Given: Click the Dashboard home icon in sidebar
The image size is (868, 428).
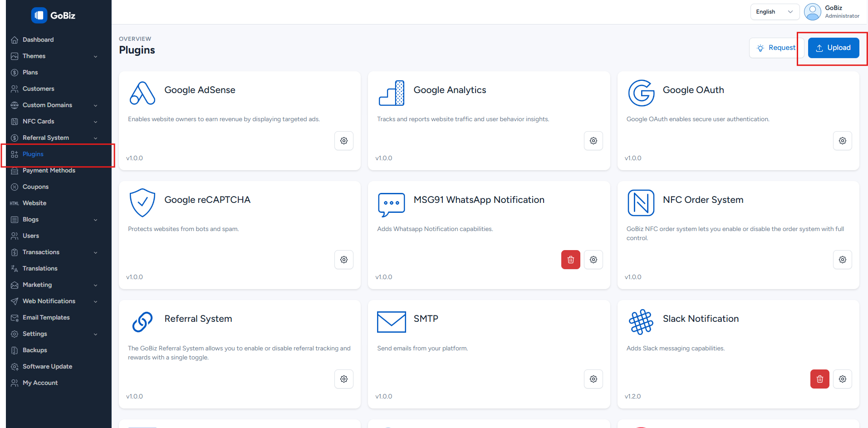Looking at the screenshot, I should coord(15,40).
